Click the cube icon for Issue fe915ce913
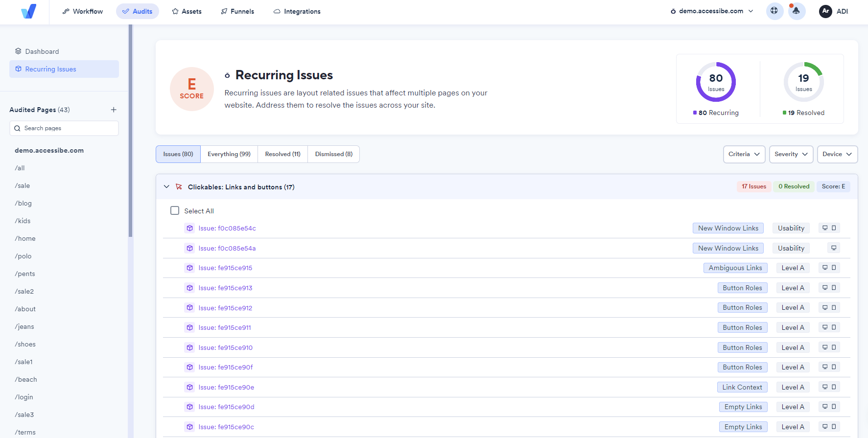This screenshot has height=438, width=868. pyautogui.click(x=189, y=288)
